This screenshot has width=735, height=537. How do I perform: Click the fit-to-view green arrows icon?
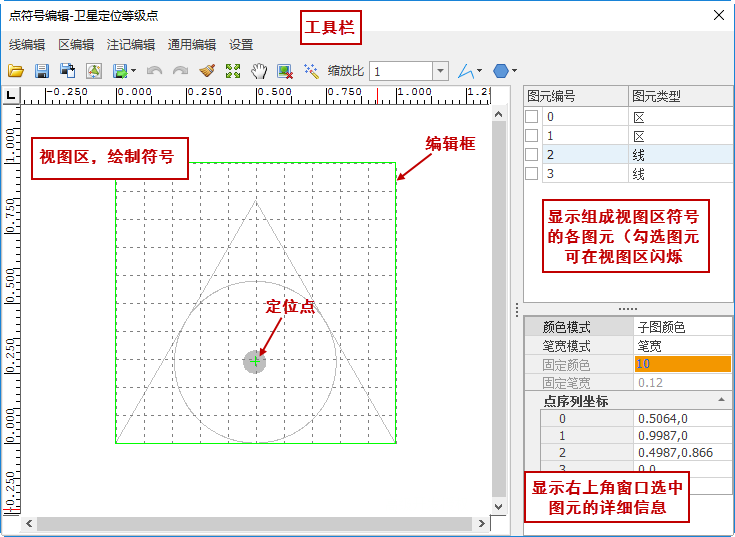(x=233, y=71)
